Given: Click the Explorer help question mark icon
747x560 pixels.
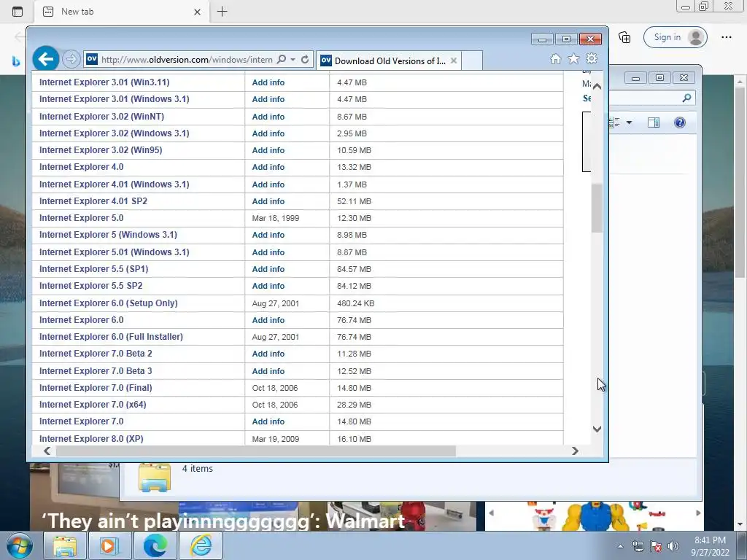Looking at the screenshot, I should (680, 122).
